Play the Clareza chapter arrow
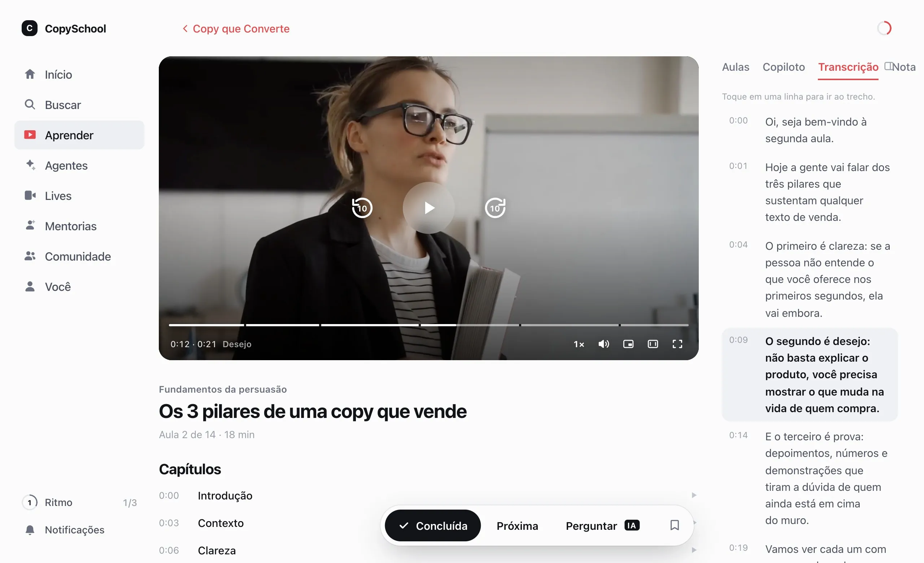924x563 pixels. (694, 550)
